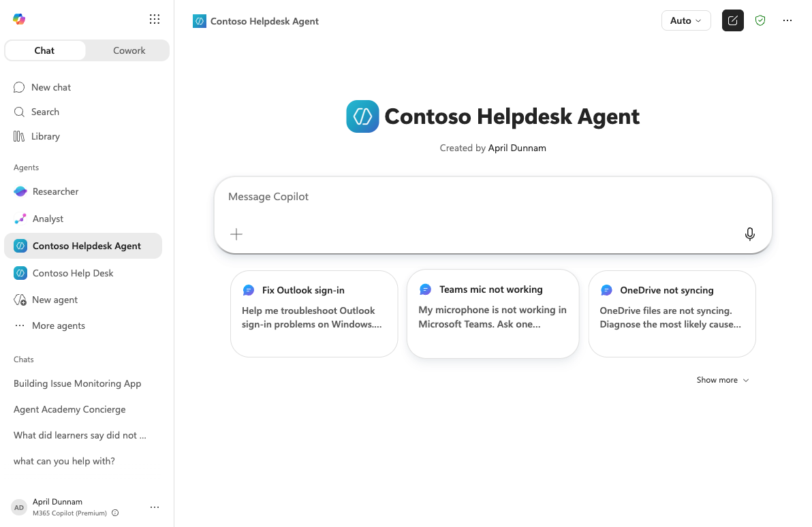This screenshot has height=527, width=812.
Task: Open the Researcher agent
Action: click(83, 191)
